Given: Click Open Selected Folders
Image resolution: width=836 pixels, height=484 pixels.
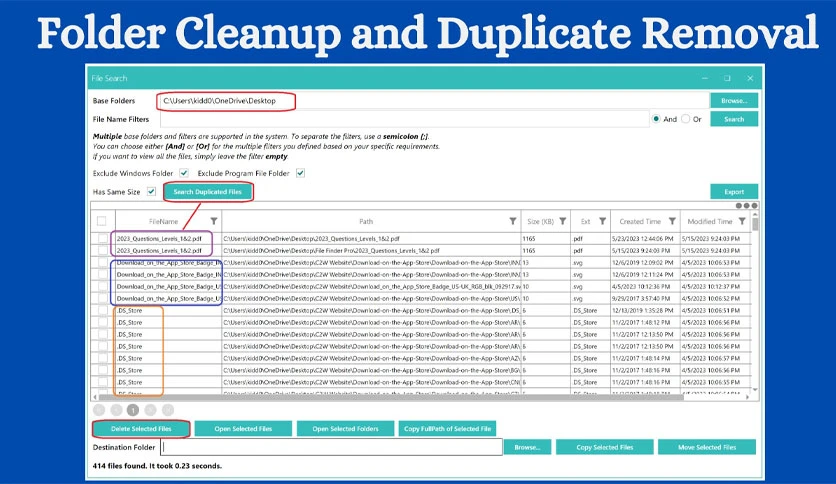Looking at the screenshot, I should tap(345, 429).
